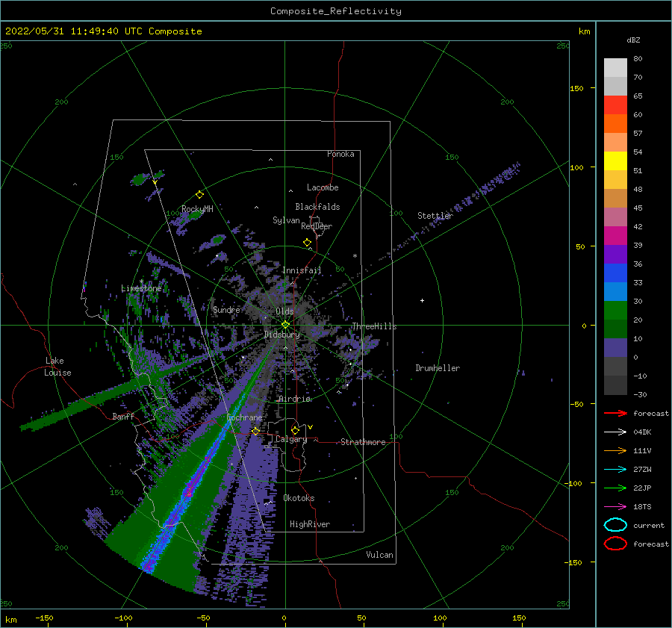Click the light gray swatch topping the dBZ scale

[x=615, y=67]
